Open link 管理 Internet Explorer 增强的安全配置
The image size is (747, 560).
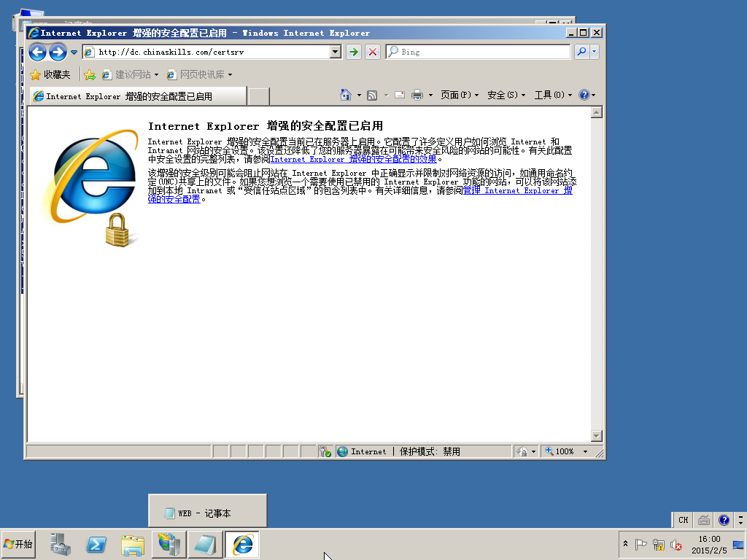click(x=517, y=190)
